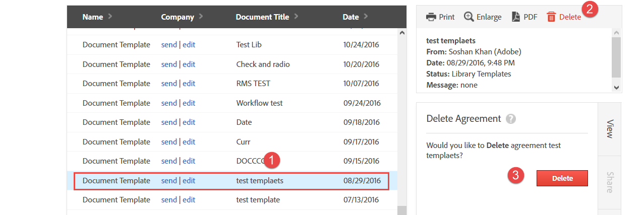Viewport: 644px width, 215px height.
Task: Click edit link for RMS TEST
Action: pos(189,84)
